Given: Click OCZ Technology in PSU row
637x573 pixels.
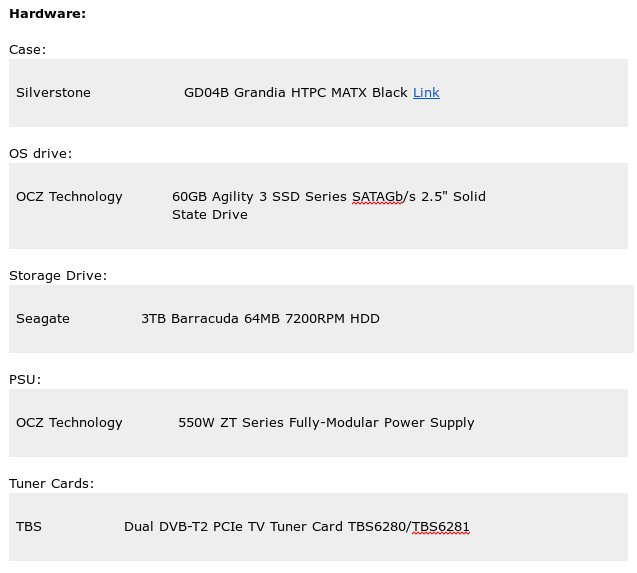Looking at the screenshot, I should pyautogui.click(x=69, y=423).
